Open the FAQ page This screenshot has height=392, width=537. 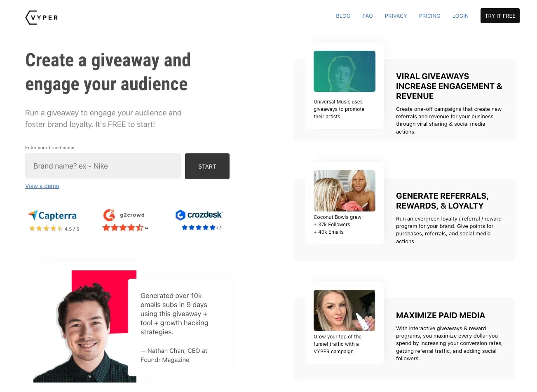[368, 16]
